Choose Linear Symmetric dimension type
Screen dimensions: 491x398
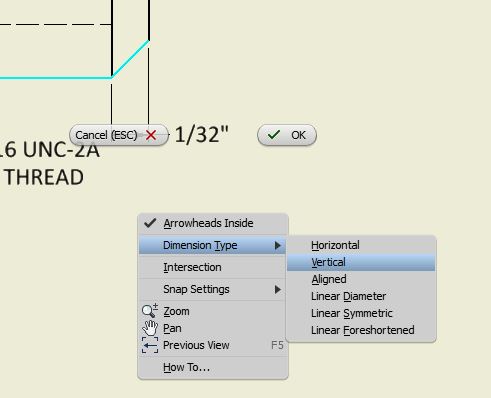(x=361, y=313)
